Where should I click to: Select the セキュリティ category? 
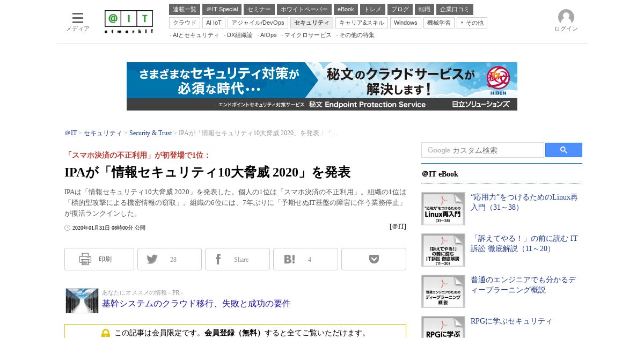pos(312,23)
